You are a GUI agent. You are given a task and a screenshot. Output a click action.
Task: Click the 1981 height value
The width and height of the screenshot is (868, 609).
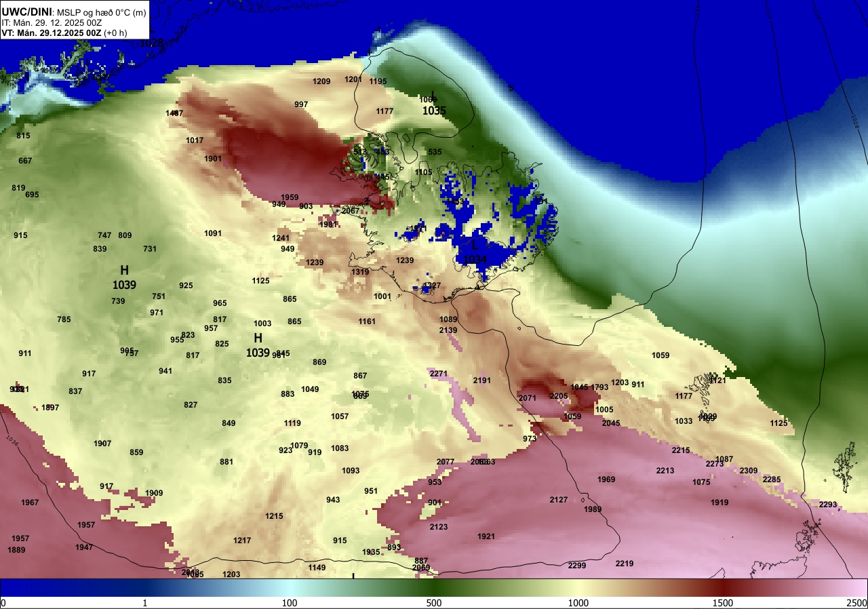(328, 224)
